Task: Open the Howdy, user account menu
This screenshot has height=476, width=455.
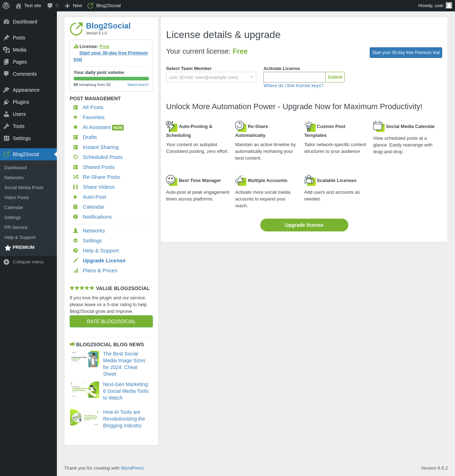Action: pos(435,6)
